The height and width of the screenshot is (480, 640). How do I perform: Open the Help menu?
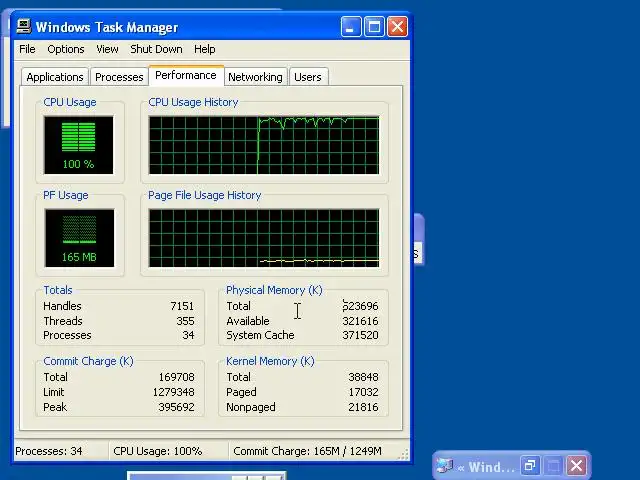point(204,49)
